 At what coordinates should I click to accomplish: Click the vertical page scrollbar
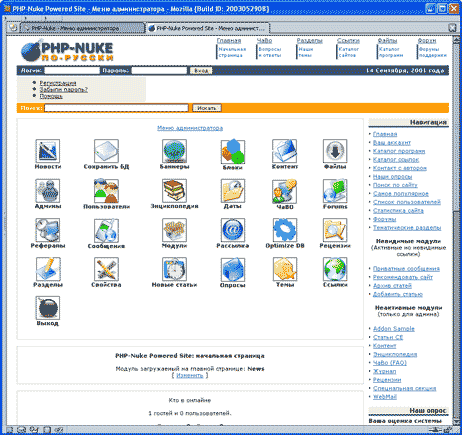point(456,230)
